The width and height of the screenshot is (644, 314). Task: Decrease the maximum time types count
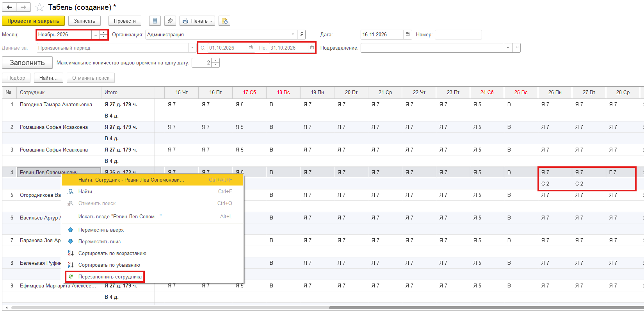tap(215, 65)
